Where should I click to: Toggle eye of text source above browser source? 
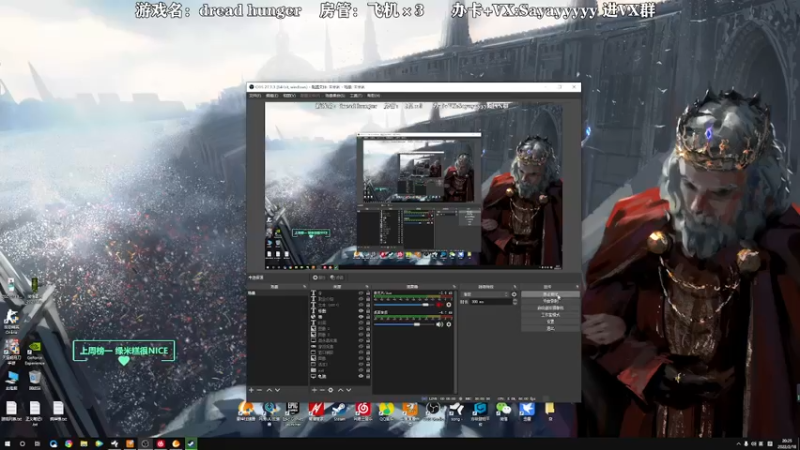(x=361, y=311)
